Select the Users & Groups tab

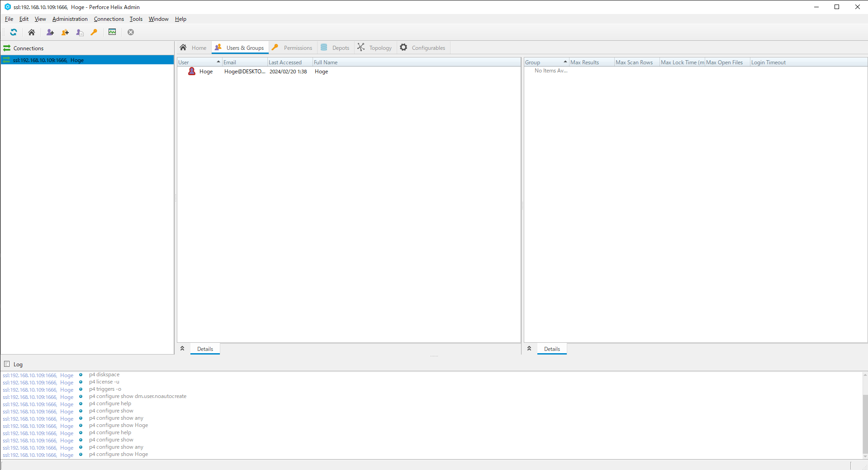(x=240, y=48)
